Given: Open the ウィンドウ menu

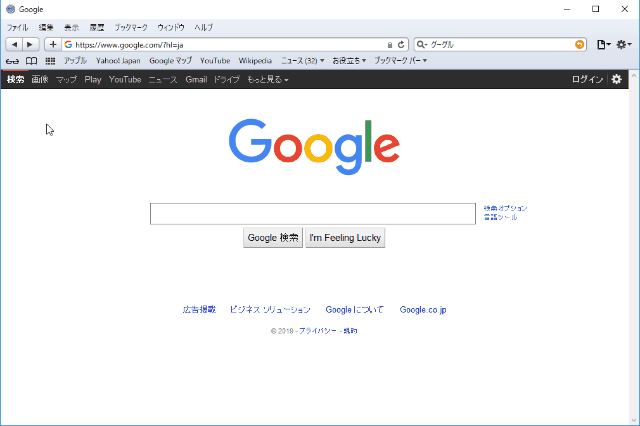Looking at the screenshot, I should pyautogui.click(x=171, y=27).
